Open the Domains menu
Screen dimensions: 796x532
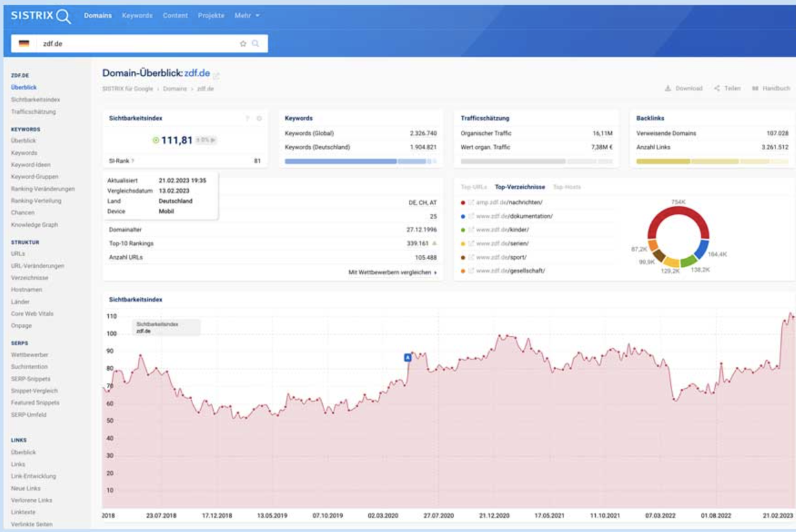[98, 16]
